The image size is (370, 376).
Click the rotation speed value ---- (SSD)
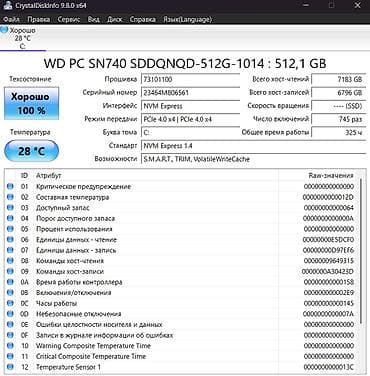tap(338, 106)
